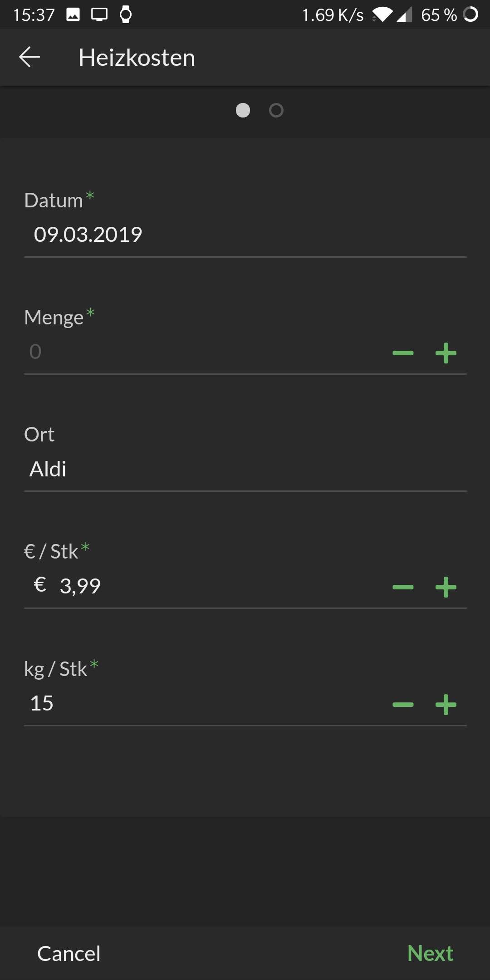The height and width of the screenshot is (980, 490).
Task: Edit the Ort field showing Aldi
Action: (181, 469)
